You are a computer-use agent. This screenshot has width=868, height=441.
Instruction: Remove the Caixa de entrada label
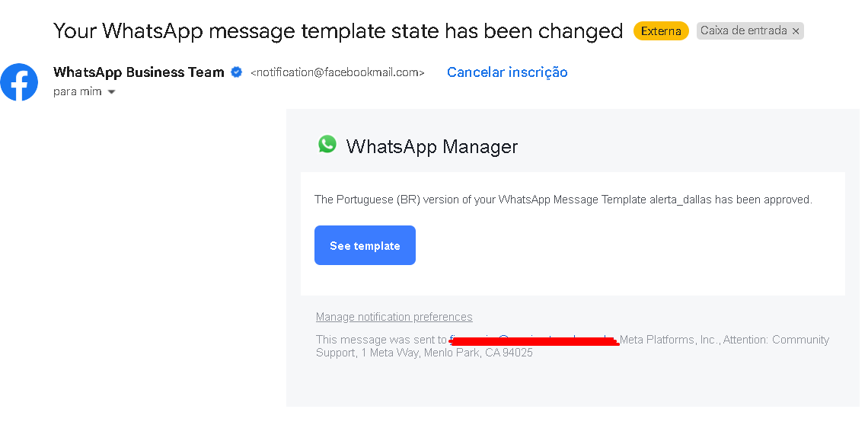click(796, 31)
